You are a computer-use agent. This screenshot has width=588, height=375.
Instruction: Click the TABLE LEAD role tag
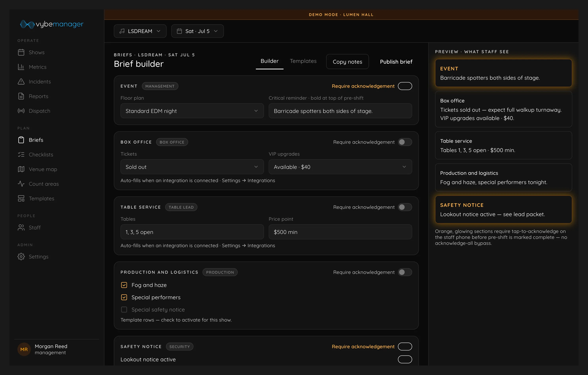click(x=181, y=207)
